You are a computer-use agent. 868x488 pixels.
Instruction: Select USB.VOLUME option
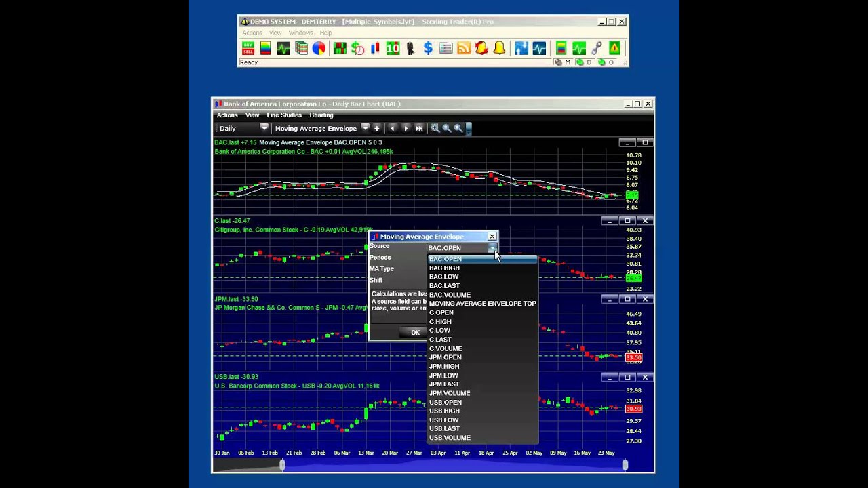tap(482, 438)
